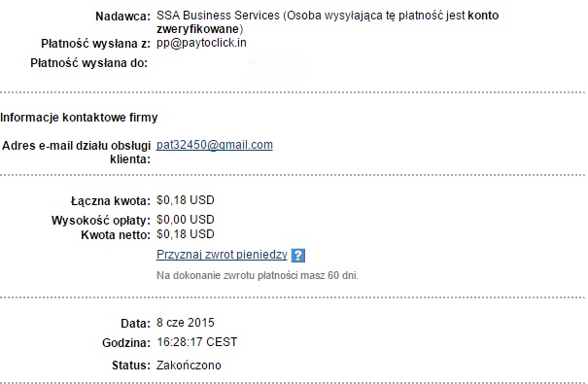Click the Zakończono status value

(x=189, y=366)
